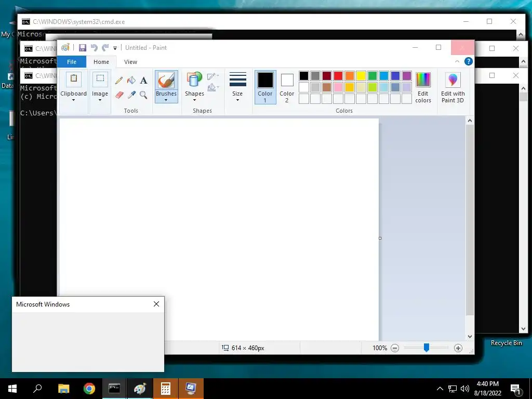Select Color 2 background button
This screenshot has height=399, width=532.
(x=287, y=87)
